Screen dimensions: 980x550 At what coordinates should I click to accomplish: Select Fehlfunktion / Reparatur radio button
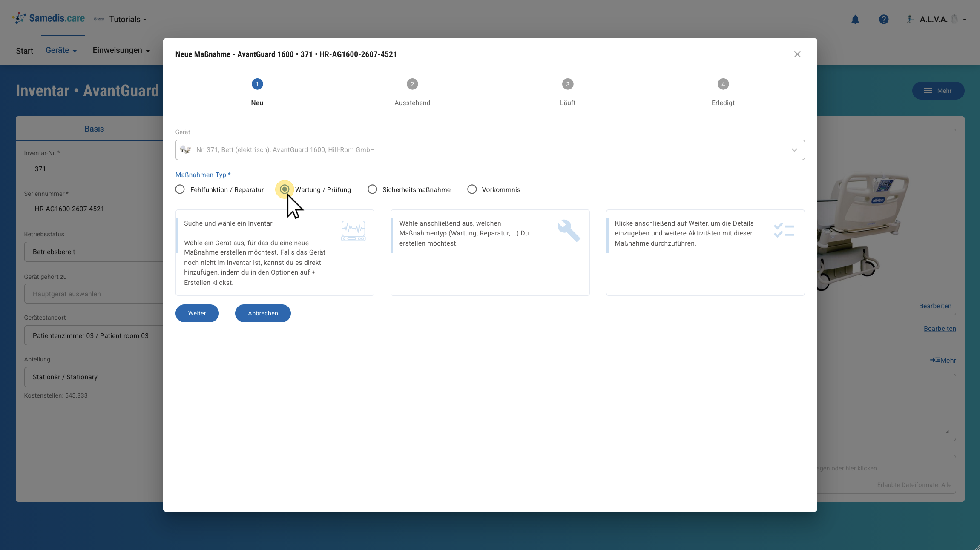tap(180, 189)
